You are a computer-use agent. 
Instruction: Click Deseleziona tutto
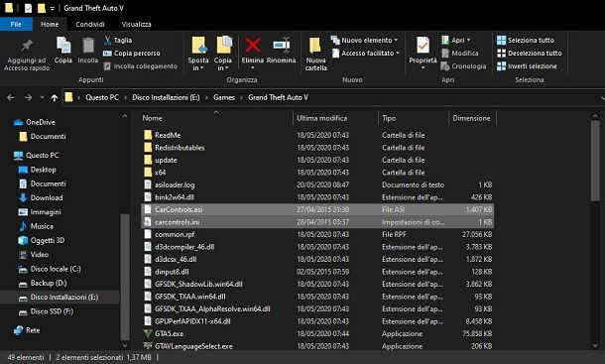click(x=530, y=54)
